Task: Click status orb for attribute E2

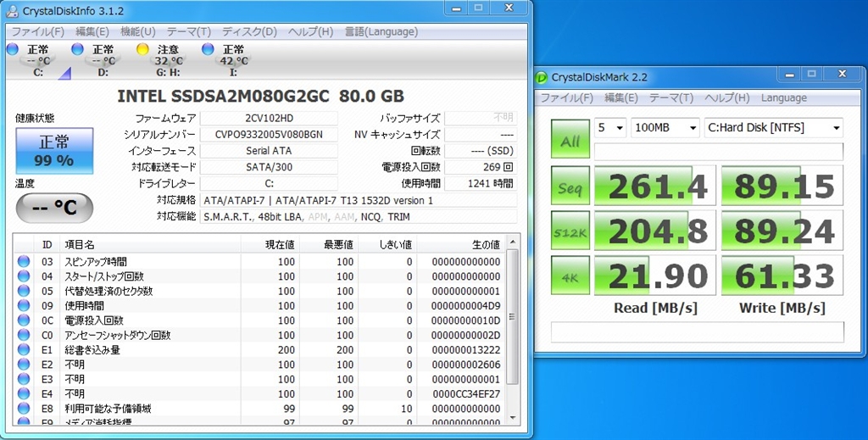Action: [23, 365]
